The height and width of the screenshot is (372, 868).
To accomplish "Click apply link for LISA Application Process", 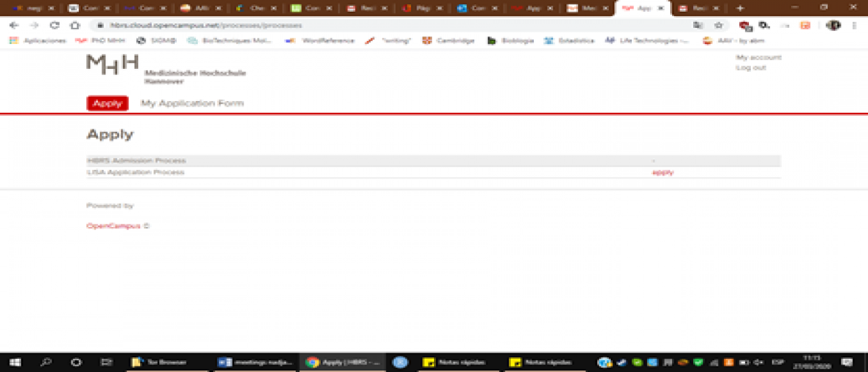I will (663, 172).
